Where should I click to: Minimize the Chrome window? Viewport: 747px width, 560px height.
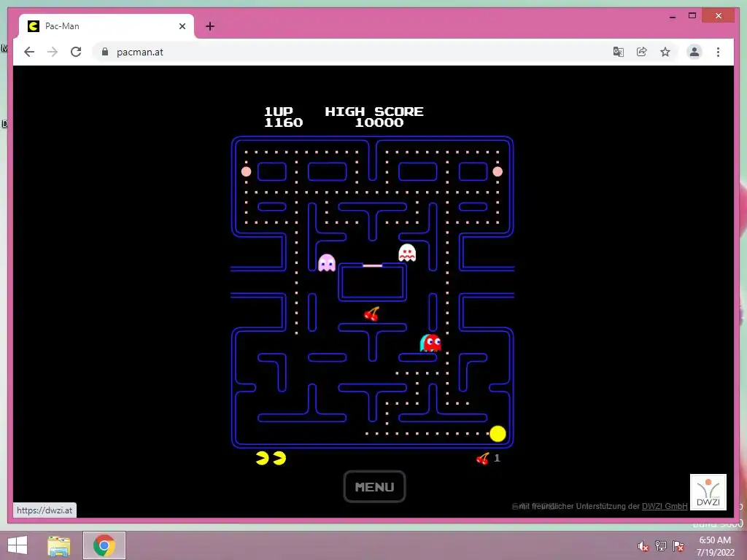pyautogui.click(x=673, y=16)
